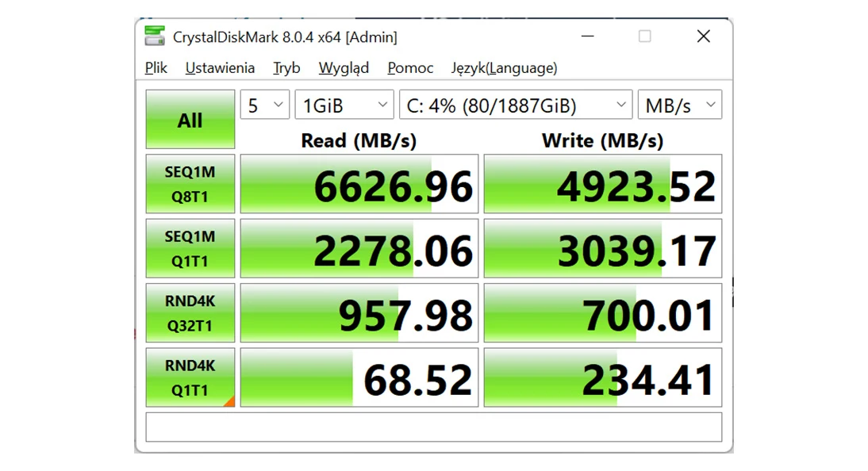Image resolution: width=868 pixels, height=471 pixels.
Task: Start the SEQ1M Q1T1 test
Action: 190,247
